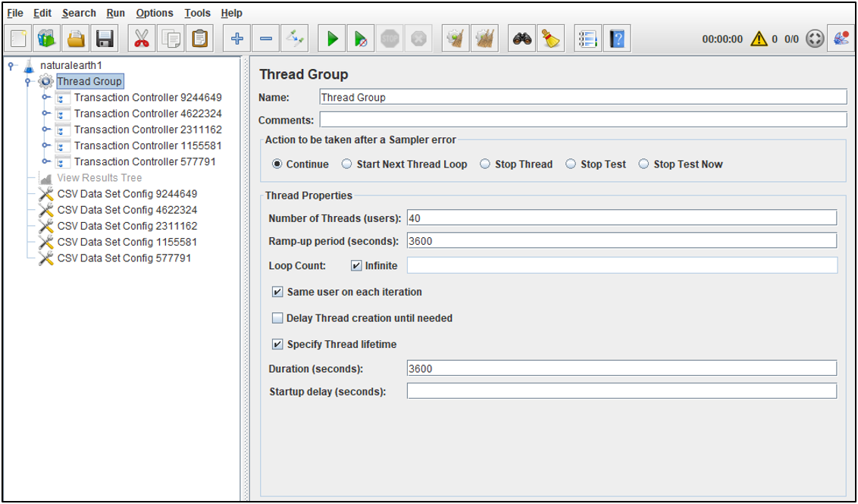Screen dimensions: 858x504
Task: Click the blue plus Expand All icon
Action: (x=237, y=39)
